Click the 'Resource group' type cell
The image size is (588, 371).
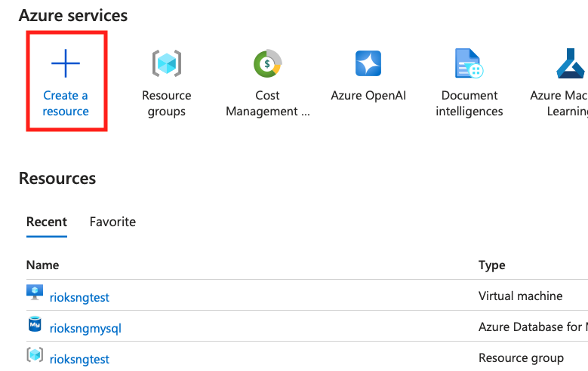point(522,358)
